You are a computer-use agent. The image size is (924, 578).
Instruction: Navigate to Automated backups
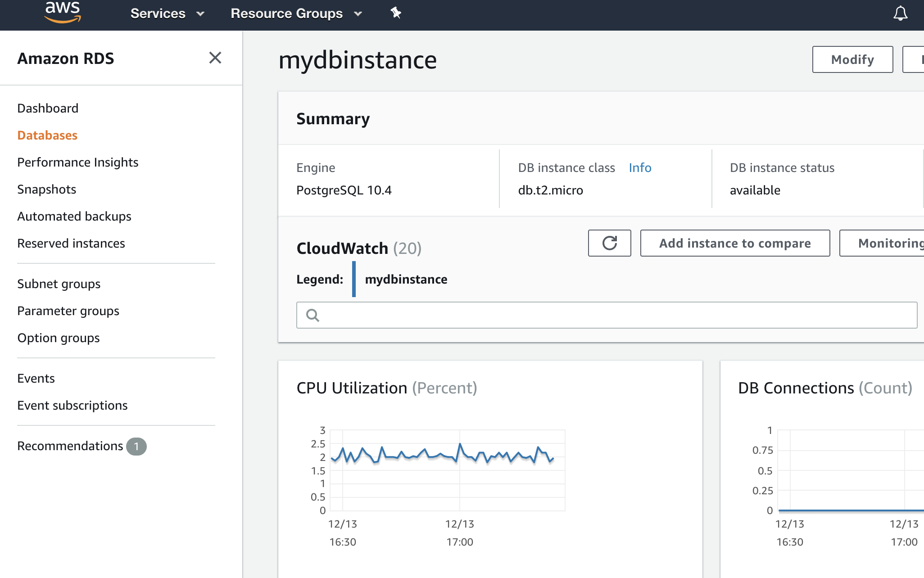pyautogui.click(x=74, y=216)
